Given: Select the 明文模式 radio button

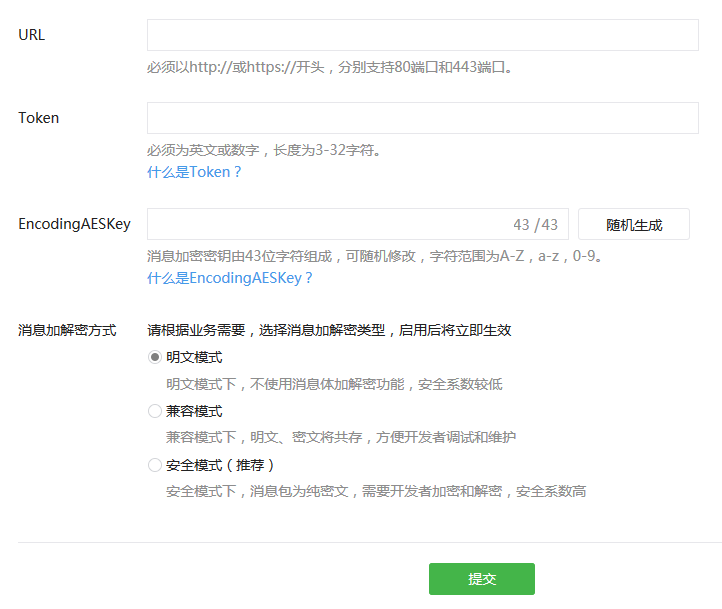Looking at the screenshot, I should [155, 357].
